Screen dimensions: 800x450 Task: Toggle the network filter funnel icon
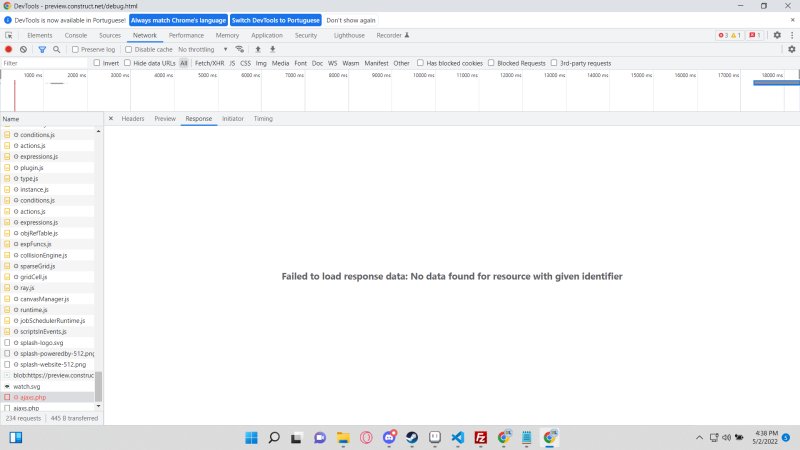[x=42, y=49]
